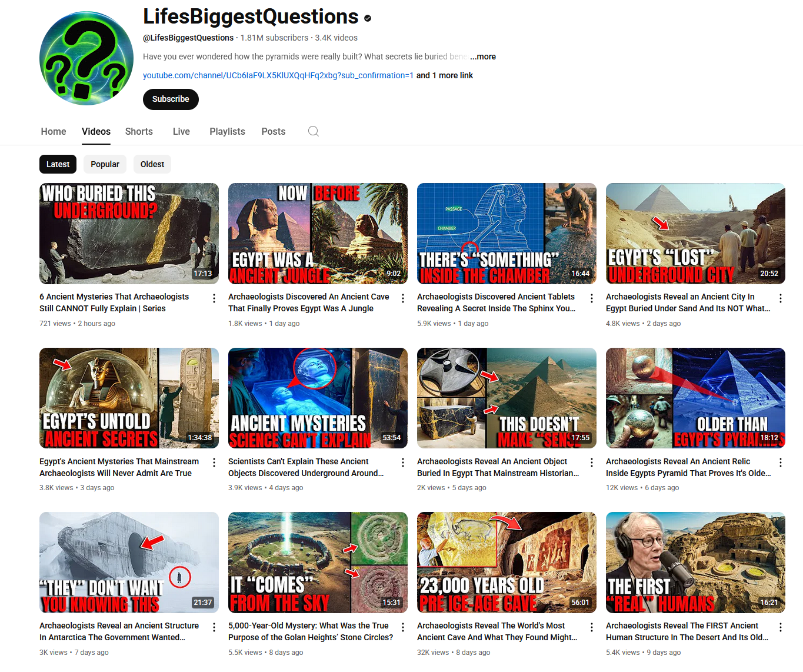
Task: Play the '23,000 Years Old Pre Ice-Age Cave' thumbnail
Action: [507, 563]
